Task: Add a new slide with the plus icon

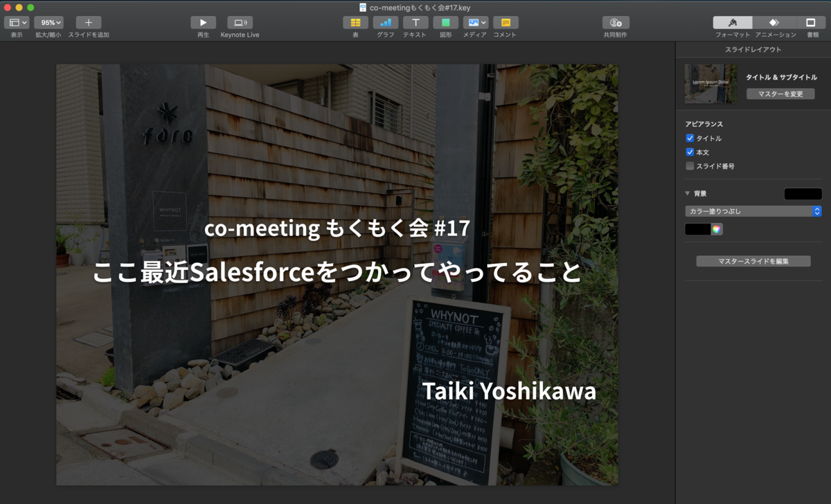Action: tap(89, 23)
